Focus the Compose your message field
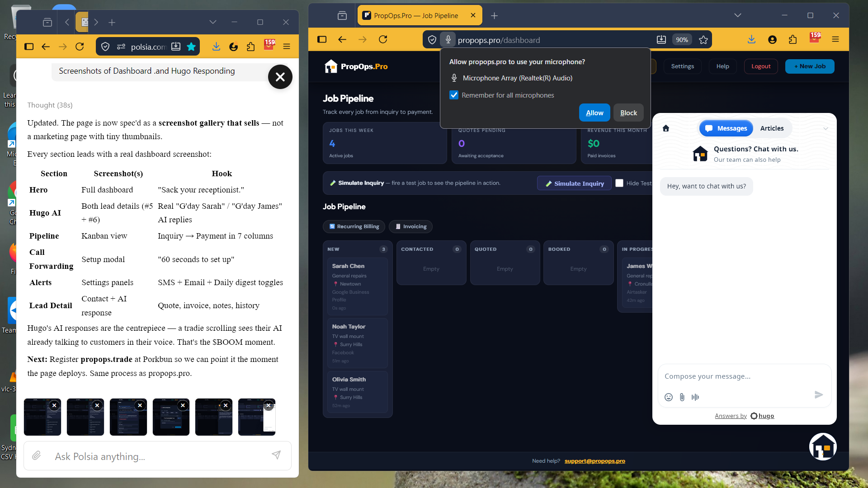The height and width of the screenshot is (488, 868). [744, 376]
